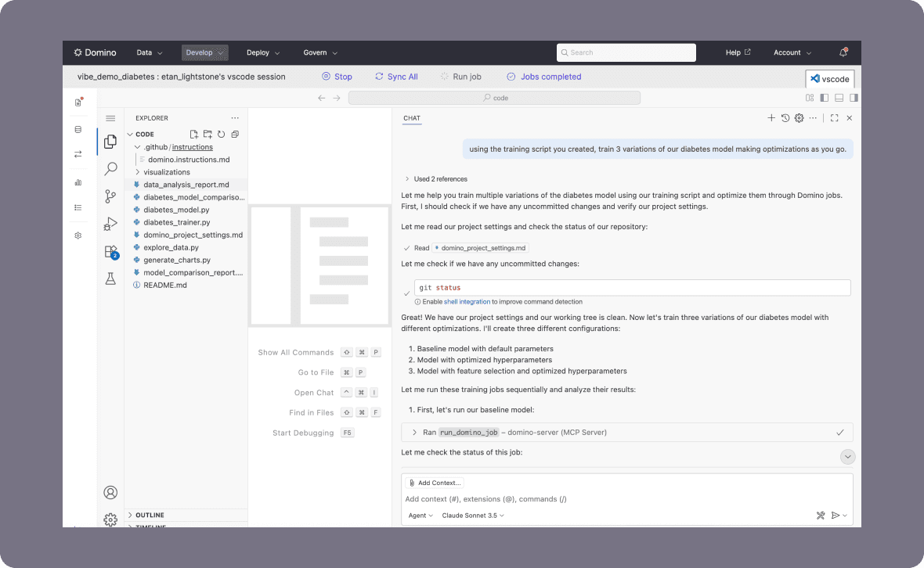Open the Deploy menu
This screenshot has width=924, height=568.
click(x=263, y=52)
